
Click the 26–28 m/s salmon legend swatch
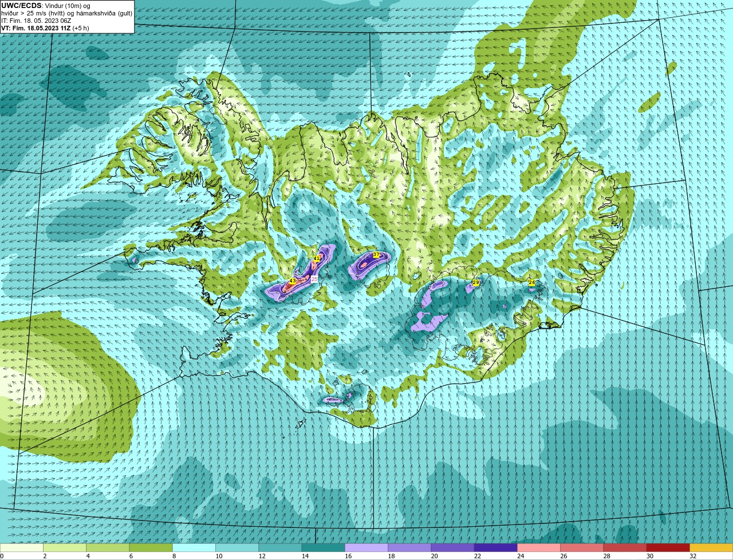click(582, 547)
